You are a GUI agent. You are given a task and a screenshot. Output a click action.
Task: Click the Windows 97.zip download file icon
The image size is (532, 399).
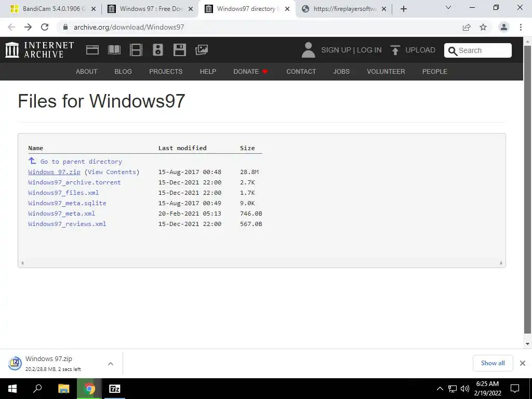[x=15, y=363]
